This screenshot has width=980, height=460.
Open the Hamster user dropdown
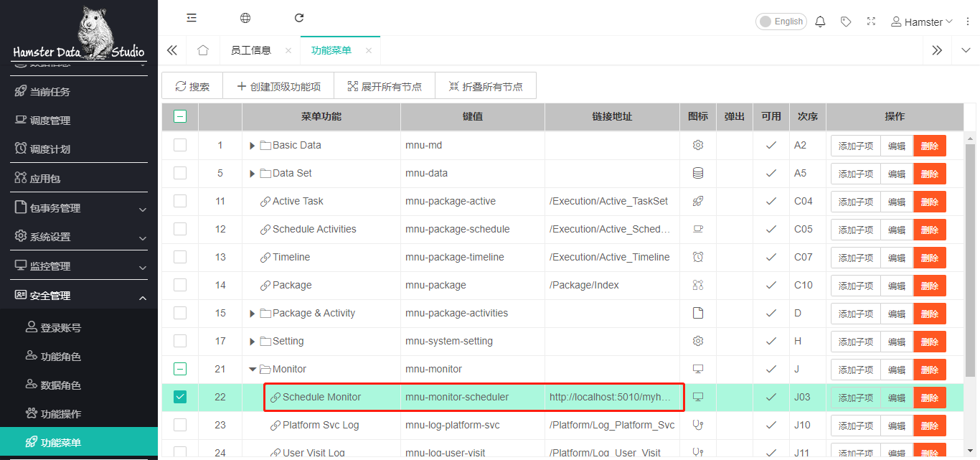(922, 22)
